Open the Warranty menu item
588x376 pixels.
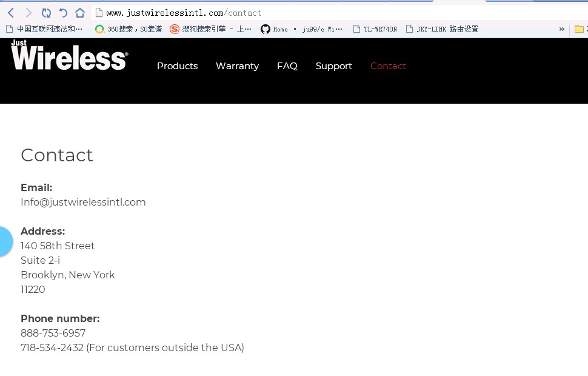click(x=238, y=66)
